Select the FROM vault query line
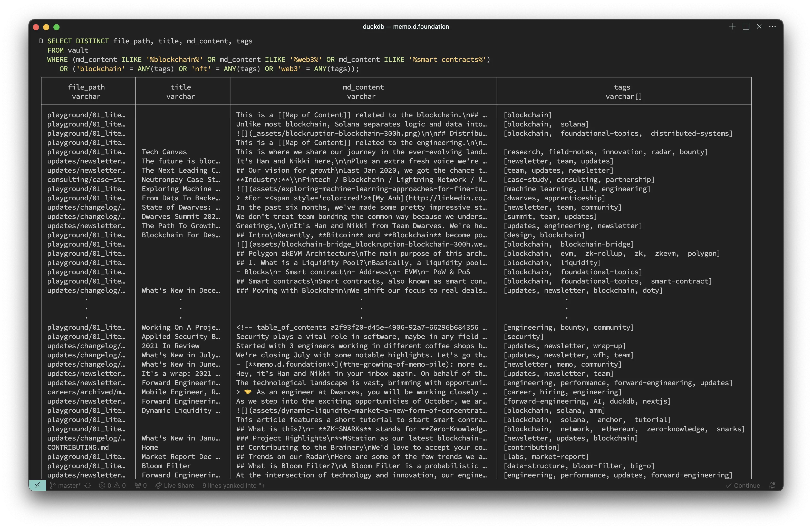 (67, 50)
